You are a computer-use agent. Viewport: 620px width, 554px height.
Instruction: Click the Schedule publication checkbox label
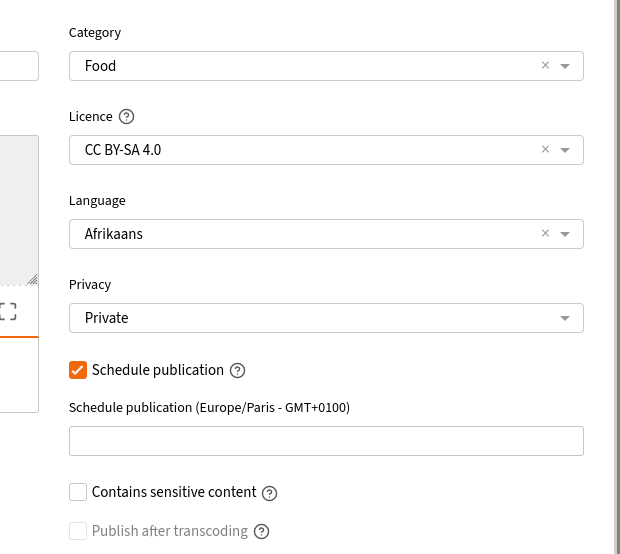coord(158,370)
